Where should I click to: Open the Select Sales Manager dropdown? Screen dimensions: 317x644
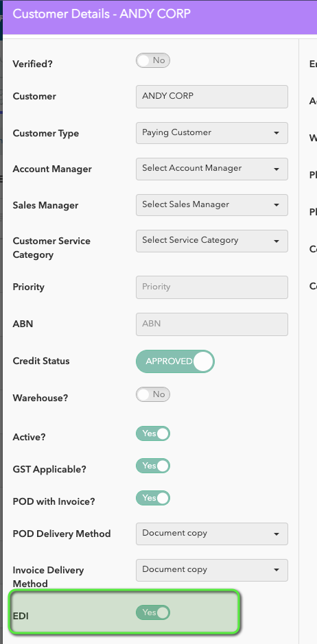pos(212,205)
